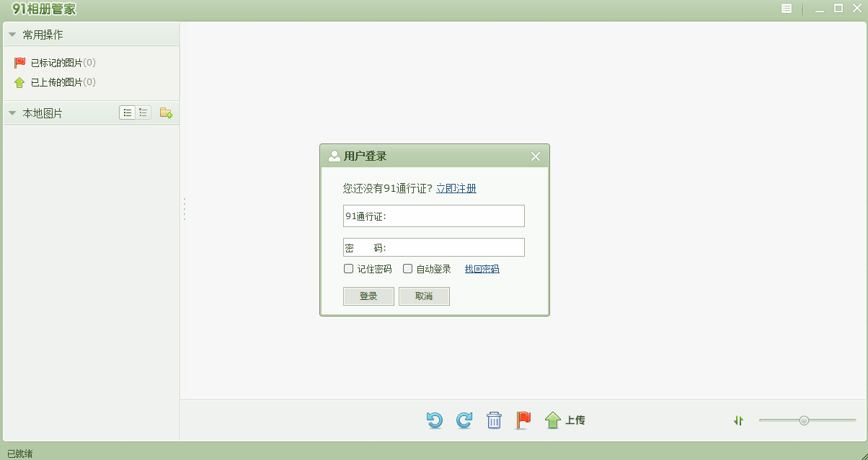Rotate the image clockwise
This screenshot has height=460, width=868.
(x=464, y=420)
